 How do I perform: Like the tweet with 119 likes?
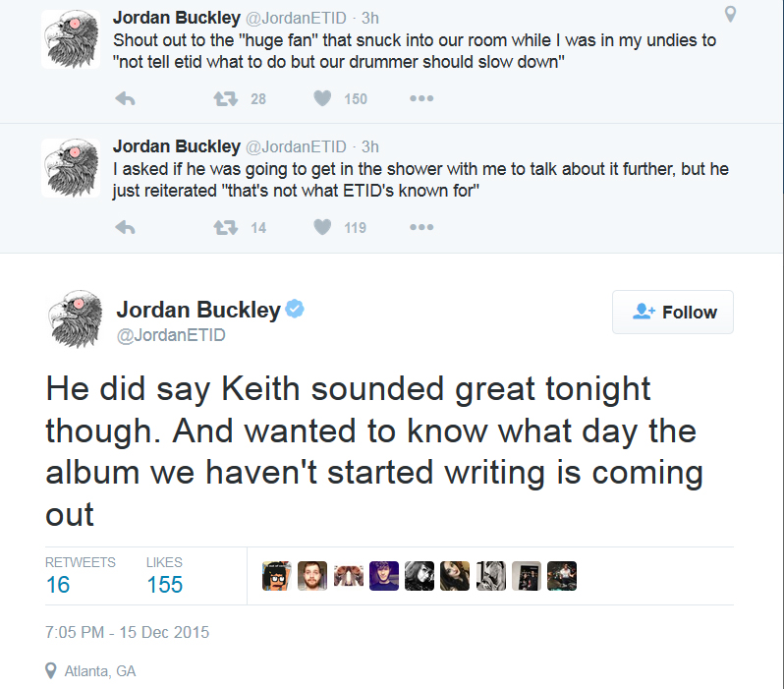coord(322,227)
